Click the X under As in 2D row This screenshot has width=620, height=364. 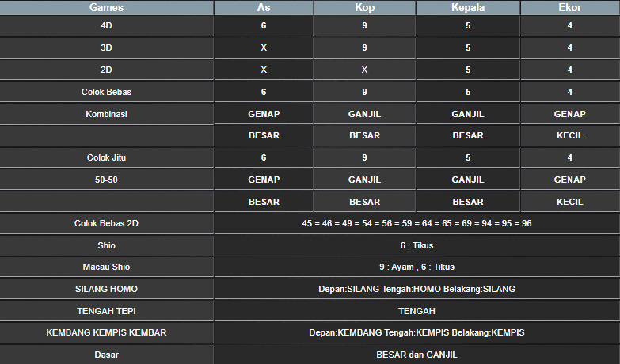264,70
